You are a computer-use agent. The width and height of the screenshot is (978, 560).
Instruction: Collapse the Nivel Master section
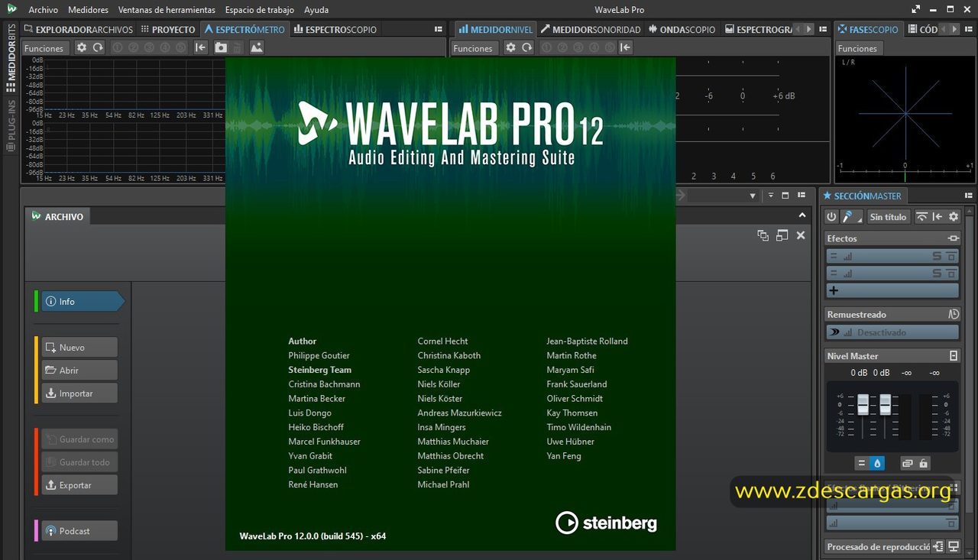pyautogui.click(x=953, y=356)
